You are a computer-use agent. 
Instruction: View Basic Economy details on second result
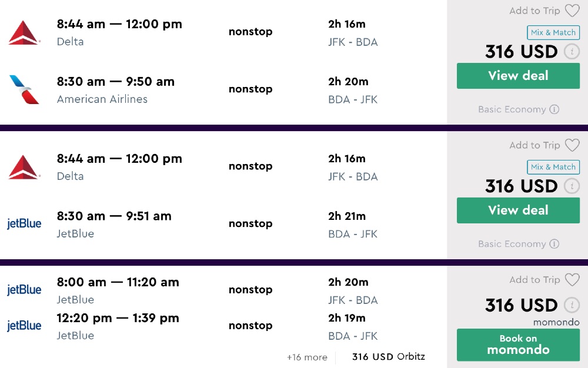(554, 244)
